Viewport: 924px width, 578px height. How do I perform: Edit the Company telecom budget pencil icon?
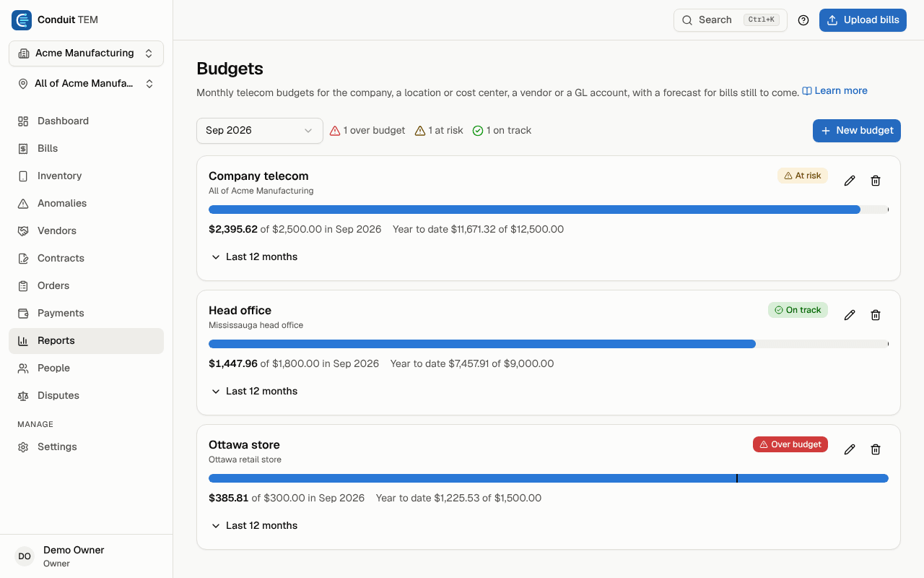point(850,181)
